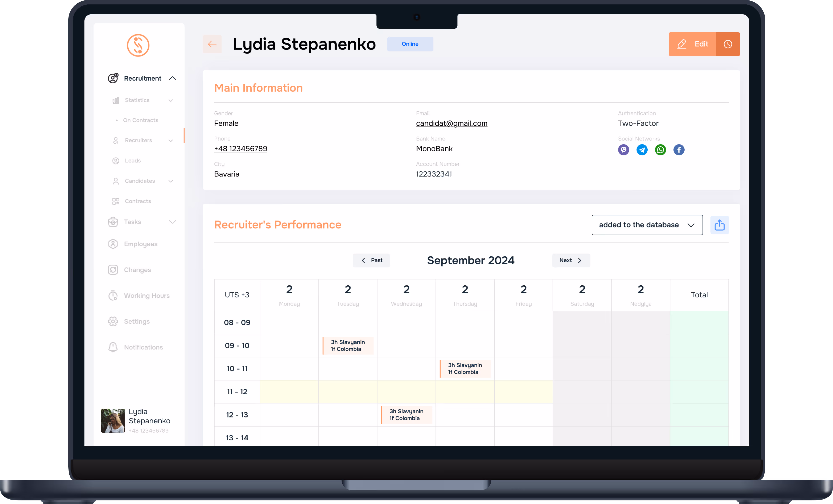The image size is (833, 504).
Task: Click the export share icon button
Action: click(719, 225)
